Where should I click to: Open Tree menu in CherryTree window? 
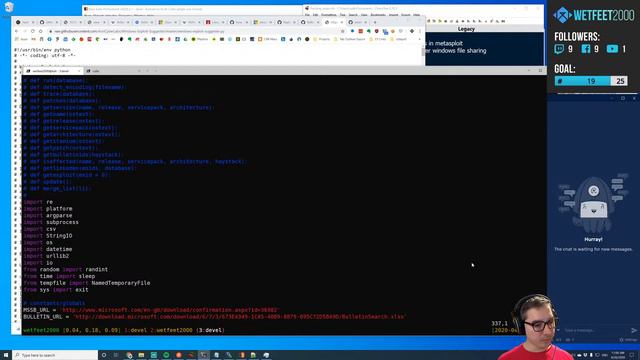pos(342,15)
